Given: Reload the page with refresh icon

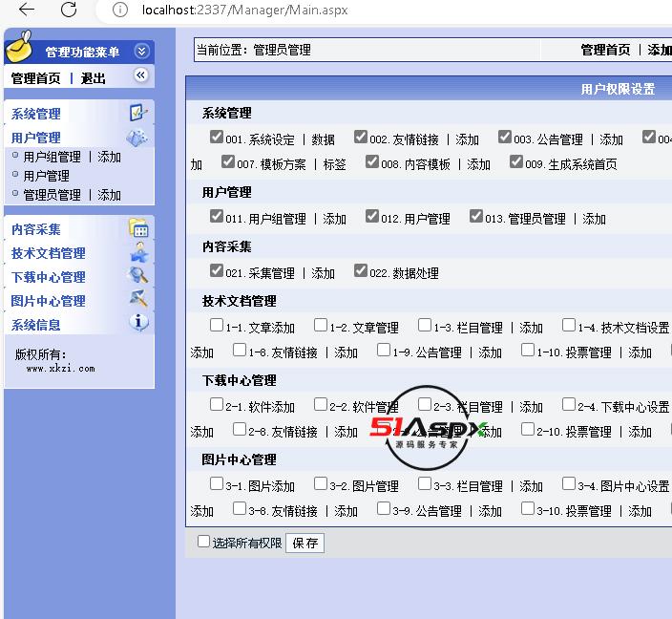Looking at the screenshot, I should (x=69, y=9).
